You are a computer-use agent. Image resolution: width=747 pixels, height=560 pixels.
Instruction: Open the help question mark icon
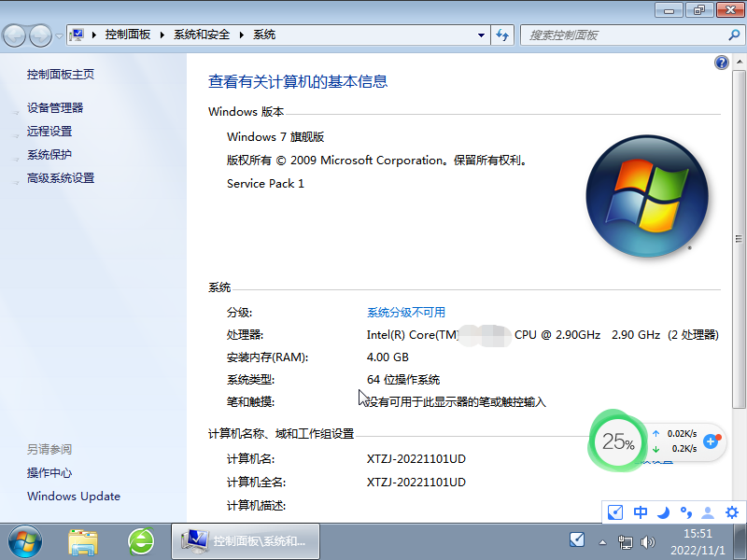721,63
